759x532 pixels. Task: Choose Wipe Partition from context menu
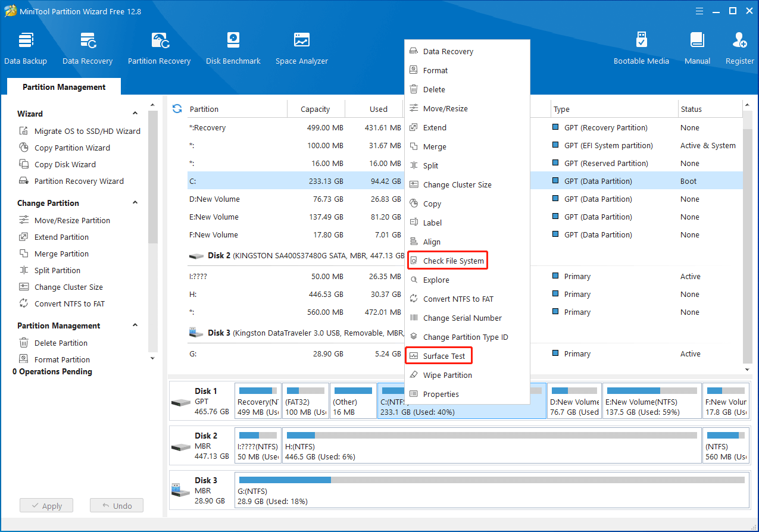tap(467, 375)
